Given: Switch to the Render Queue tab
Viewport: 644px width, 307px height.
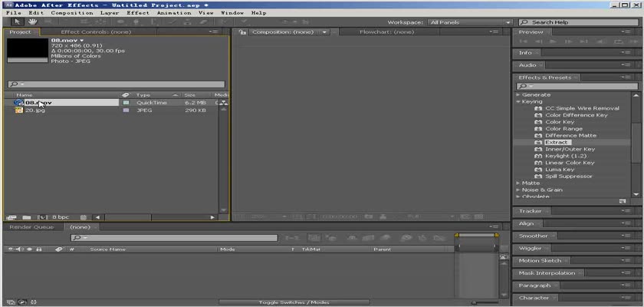Looking at the screenshot, I should click(31, 227).
